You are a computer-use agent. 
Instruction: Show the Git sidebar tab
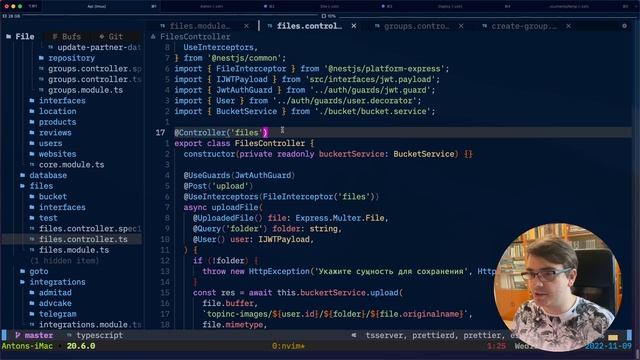click(x=111, y=36)
